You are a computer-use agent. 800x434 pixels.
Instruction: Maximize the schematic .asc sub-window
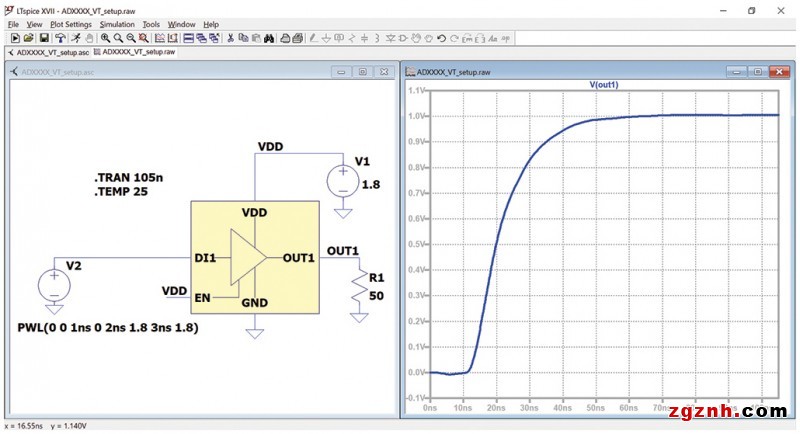(x=363, y=72)
